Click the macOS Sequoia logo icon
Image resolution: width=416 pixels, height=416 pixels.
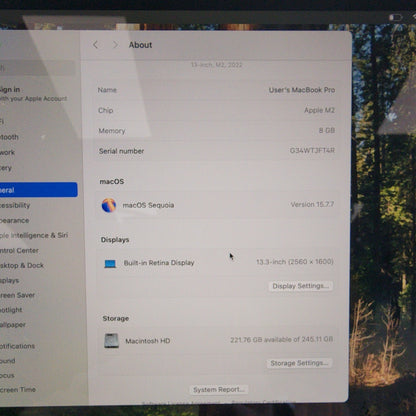point(109,205)
